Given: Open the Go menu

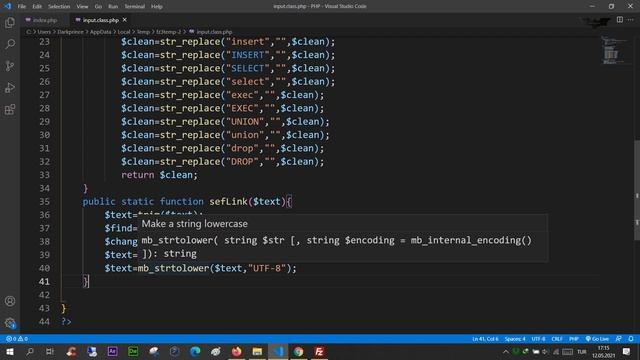Looking at the screenshot, I should click(x=98, y=7).
